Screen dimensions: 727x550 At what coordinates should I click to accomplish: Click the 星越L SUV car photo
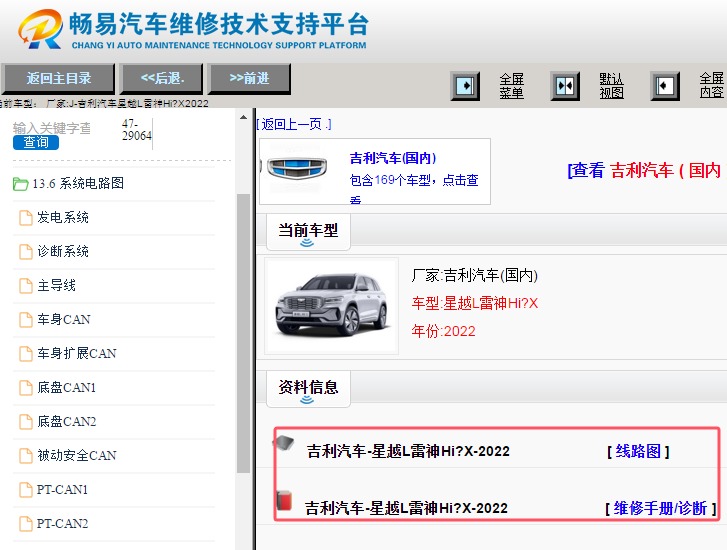(x=332, y=306)
